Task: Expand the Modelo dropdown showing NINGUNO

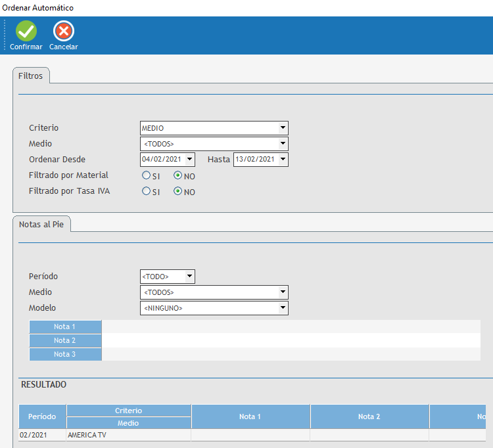Action: point(283,308)
